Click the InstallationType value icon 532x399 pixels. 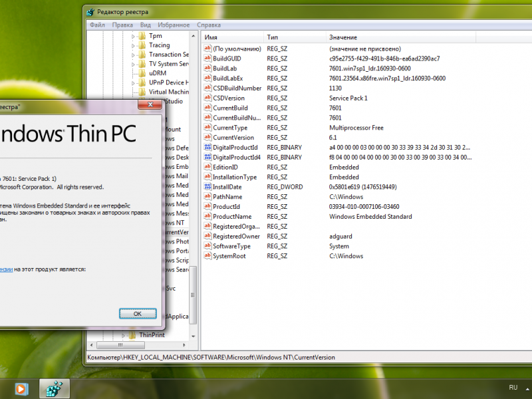click(207, 177)
